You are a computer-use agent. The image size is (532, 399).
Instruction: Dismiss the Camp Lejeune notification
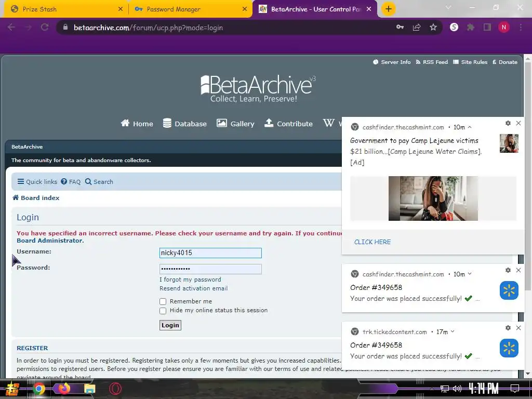pos(518,123)
